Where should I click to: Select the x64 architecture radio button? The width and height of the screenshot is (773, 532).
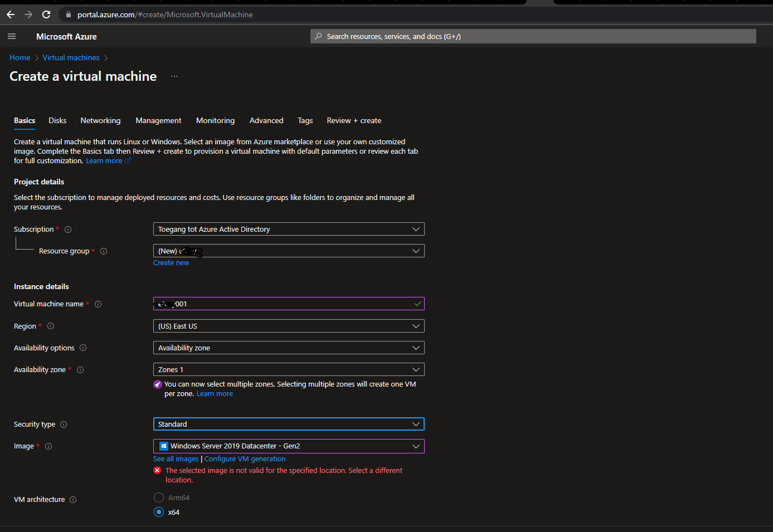158,512
